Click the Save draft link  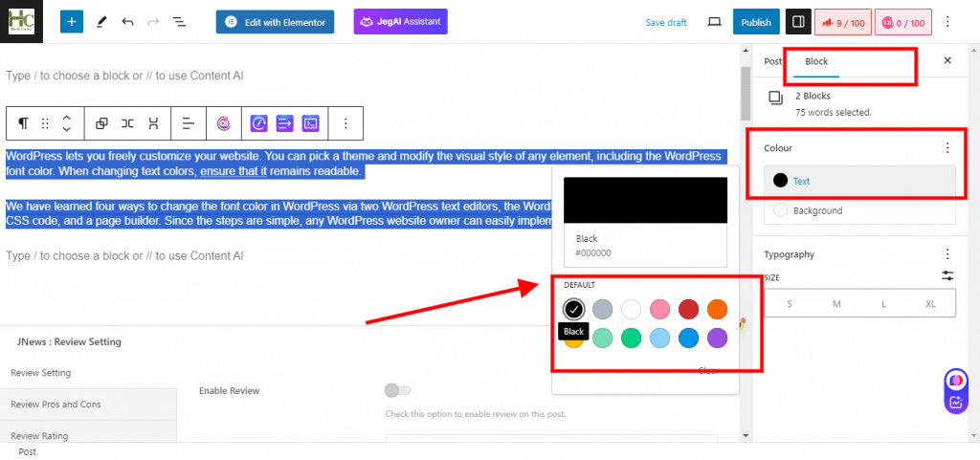666,22
